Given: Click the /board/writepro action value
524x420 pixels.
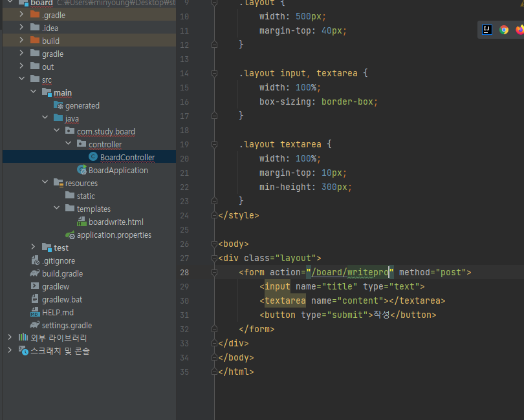Looking at the screenshot, I should 350,273.
